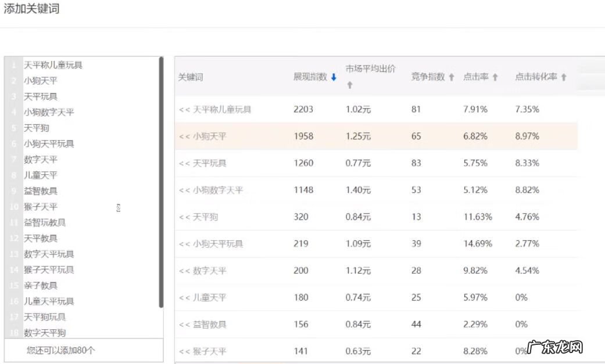
Task: Add 数字天平 via the double-arrow icon
Action: (184, 270)
